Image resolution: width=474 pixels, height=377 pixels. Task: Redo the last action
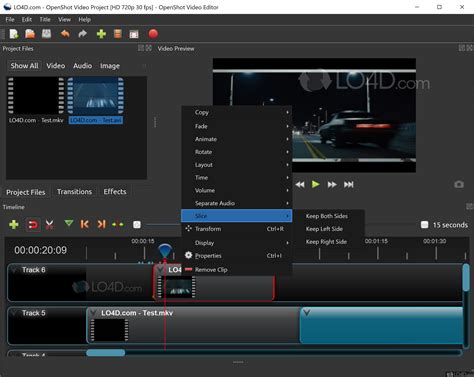[82, 34]
